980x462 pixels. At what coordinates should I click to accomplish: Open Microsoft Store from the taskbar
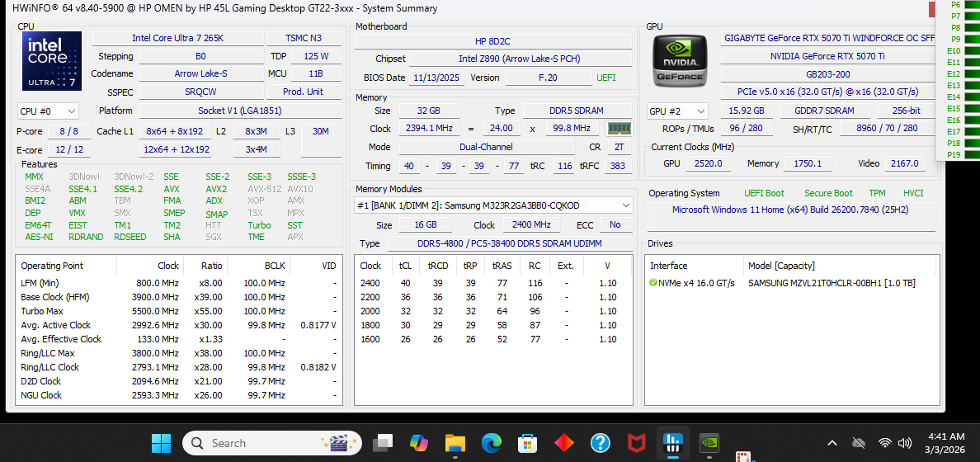(x=527, y=443)
